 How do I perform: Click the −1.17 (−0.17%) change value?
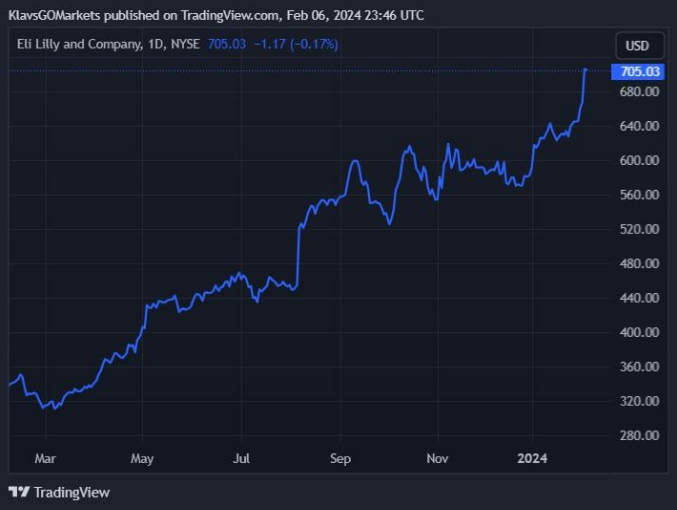tap(296, 44)
